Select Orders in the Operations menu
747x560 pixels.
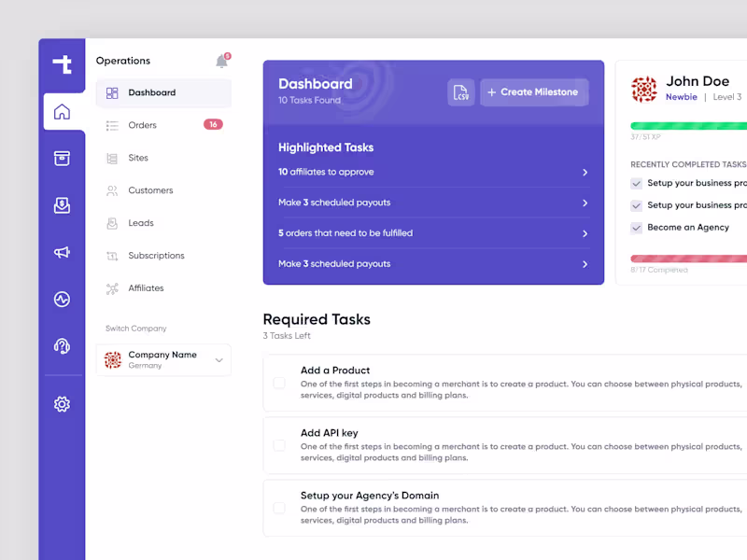[x=143, y=125]
